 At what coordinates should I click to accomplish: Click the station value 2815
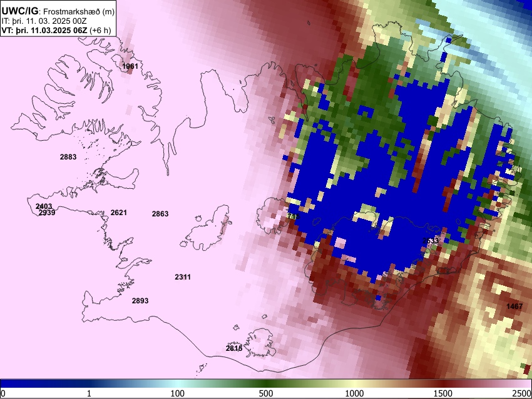pyautogui.click(x=234, y=348)
